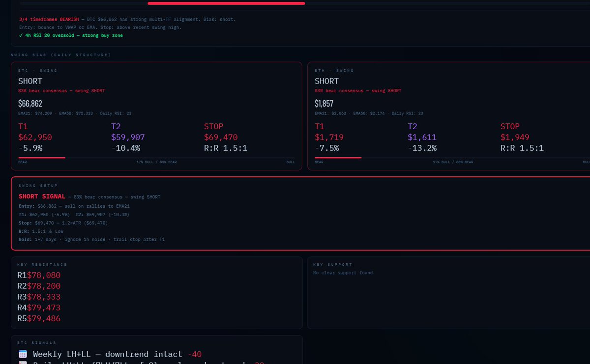
Task: Click ETH EMA21/EMA50/Daily RSI stats line
Action: coord(369,113)
